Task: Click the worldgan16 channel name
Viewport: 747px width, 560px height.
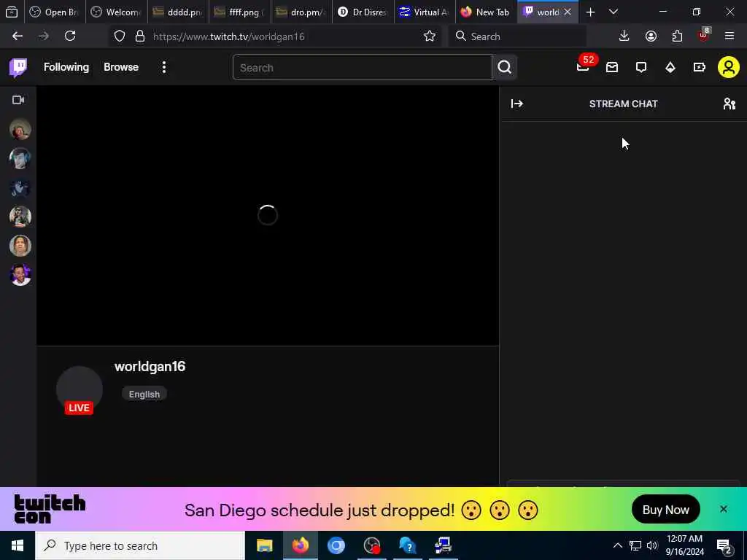Action: click(x=150, y=367)
